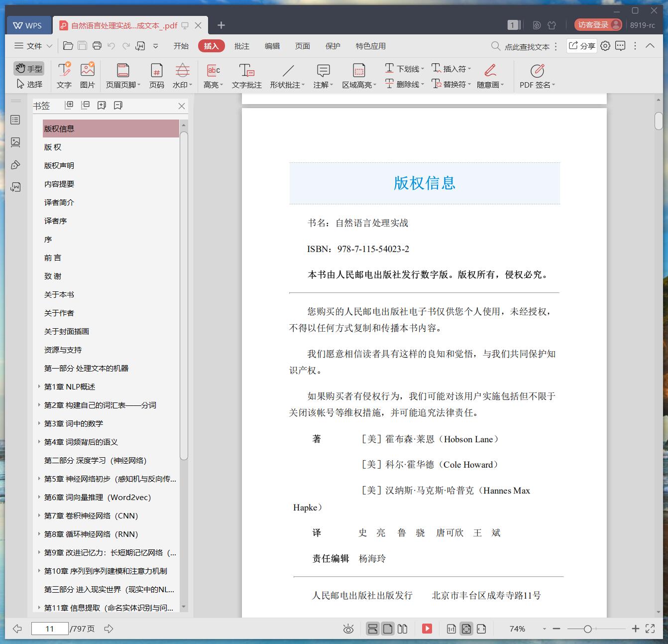
Task: Open Note (注解) tool dropdown
Action: click(323, 76)
